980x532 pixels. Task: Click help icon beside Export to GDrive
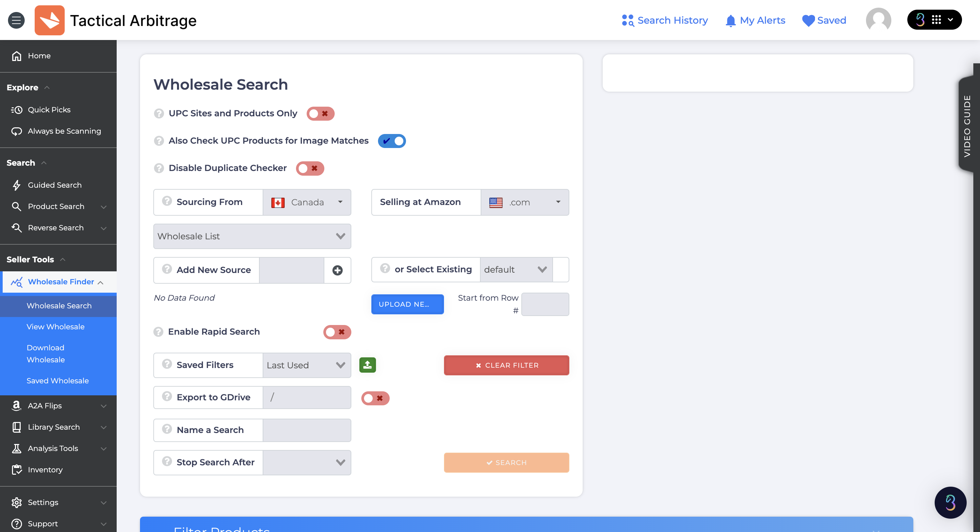(167, 397)
